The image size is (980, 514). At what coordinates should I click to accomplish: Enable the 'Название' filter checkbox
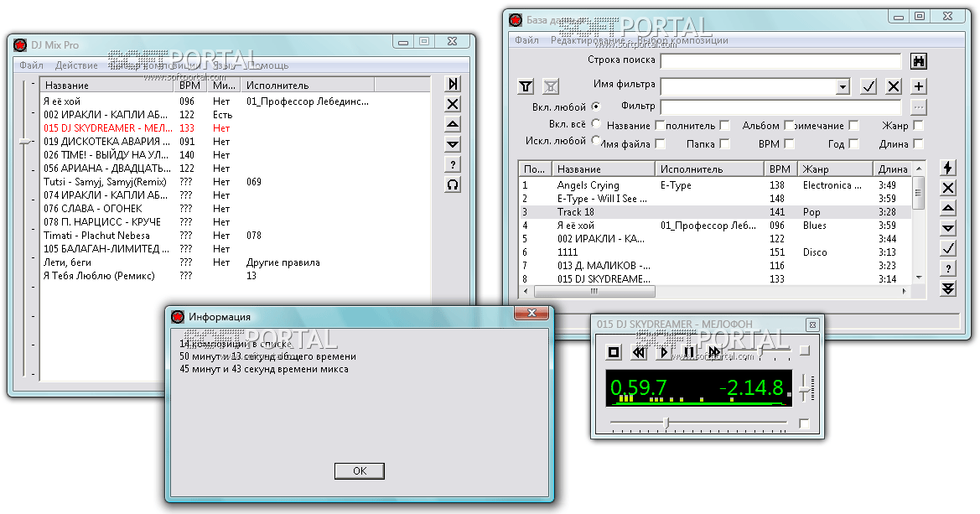click(660, 126)
